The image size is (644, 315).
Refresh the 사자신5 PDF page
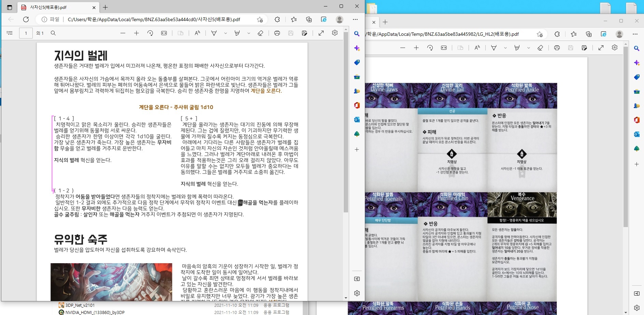coord(26,19)
